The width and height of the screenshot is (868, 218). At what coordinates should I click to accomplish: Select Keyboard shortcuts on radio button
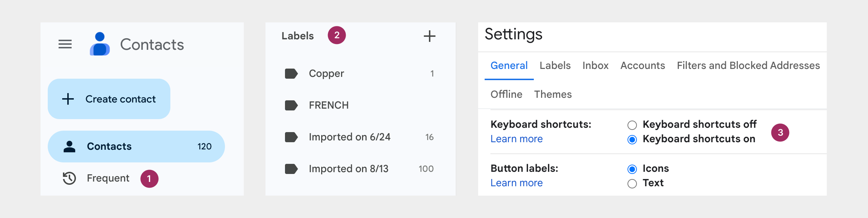[x=632, y=140]
